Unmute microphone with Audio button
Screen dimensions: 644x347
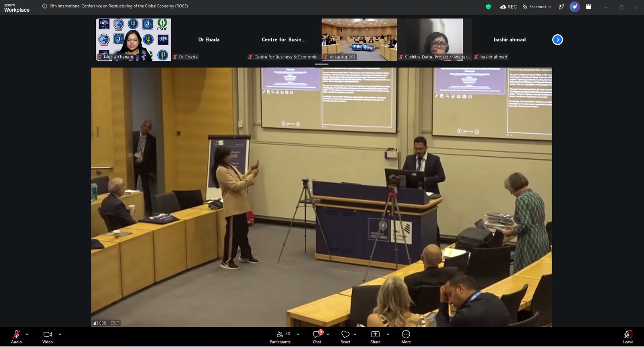(x=17, y=337)
